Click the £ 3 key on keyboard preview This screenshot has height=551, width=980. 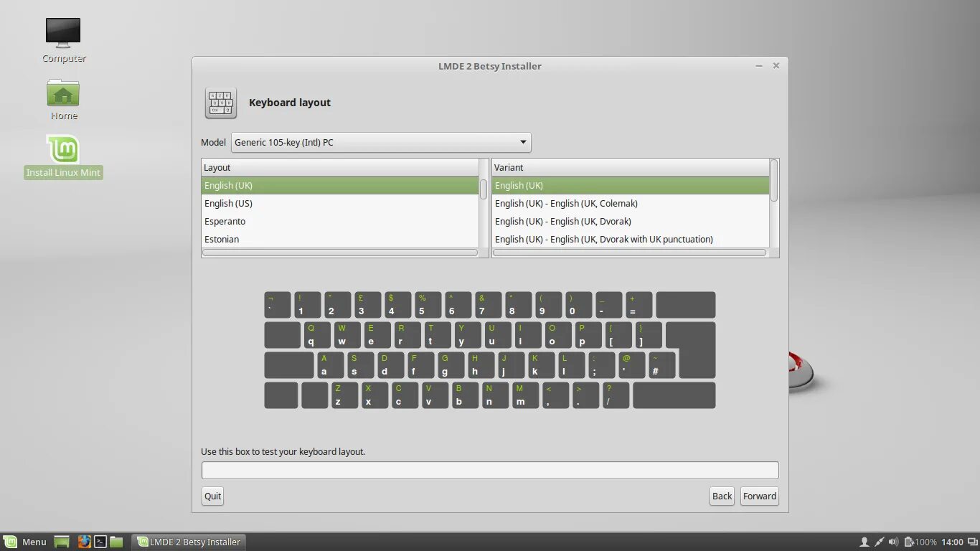[x=367, y=305]
